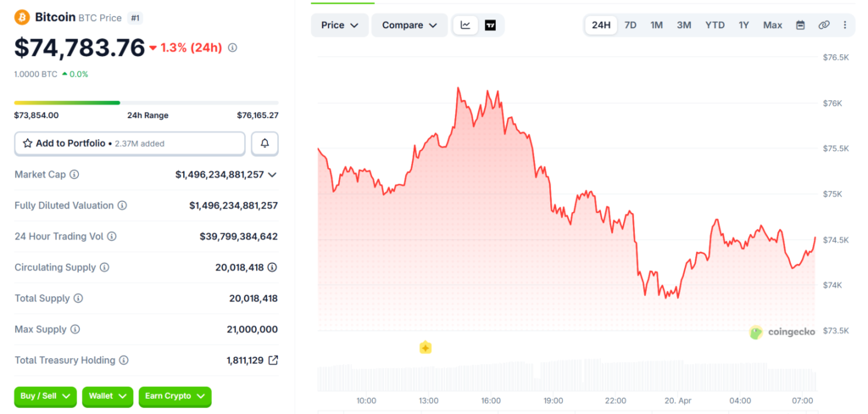Click the 24h Range progress bar
The width and height of the screenshot is (868, 414).
[x=146, y=103]
